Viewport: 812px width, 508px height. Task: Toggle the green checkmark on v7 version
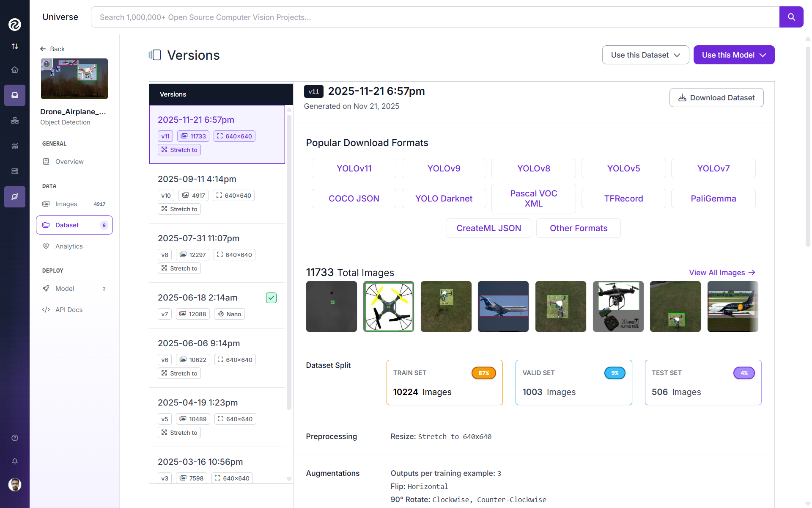[271, 298]
